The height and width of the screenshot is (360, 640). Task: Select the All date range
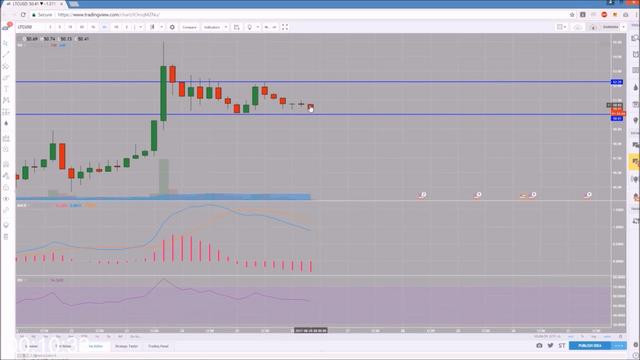coord(120,336)
